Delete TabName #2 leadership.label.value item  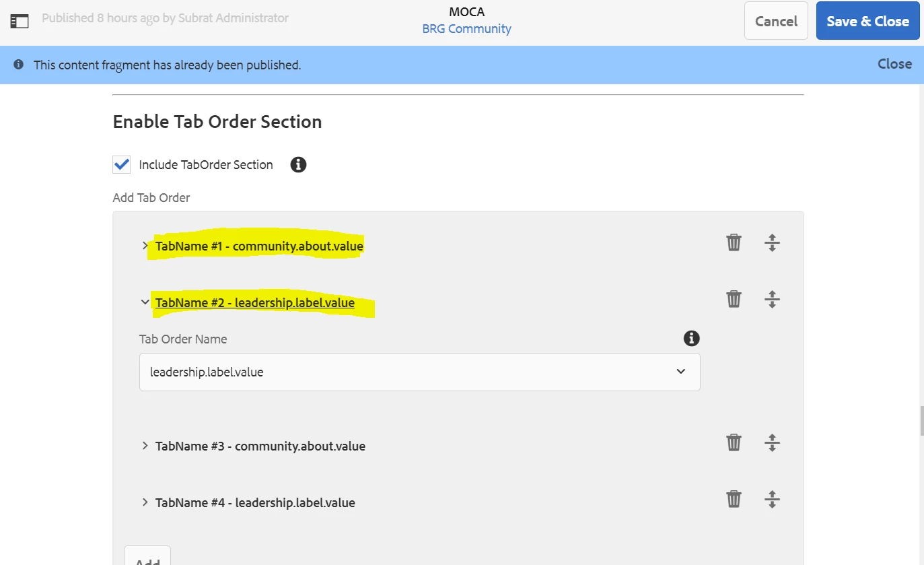coord(734,299)
